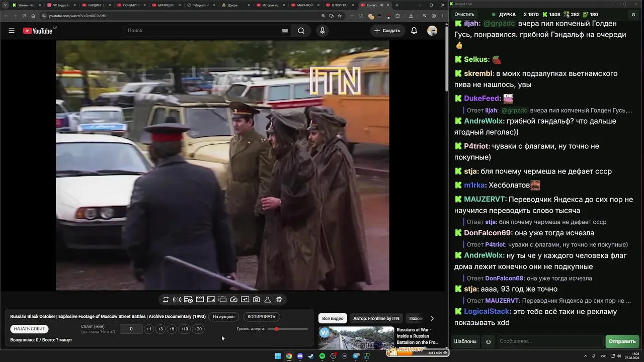The width and height of the screenshot is (644, 362).
Task: Add +20 minutes to the split
Action: pos(198,329)
